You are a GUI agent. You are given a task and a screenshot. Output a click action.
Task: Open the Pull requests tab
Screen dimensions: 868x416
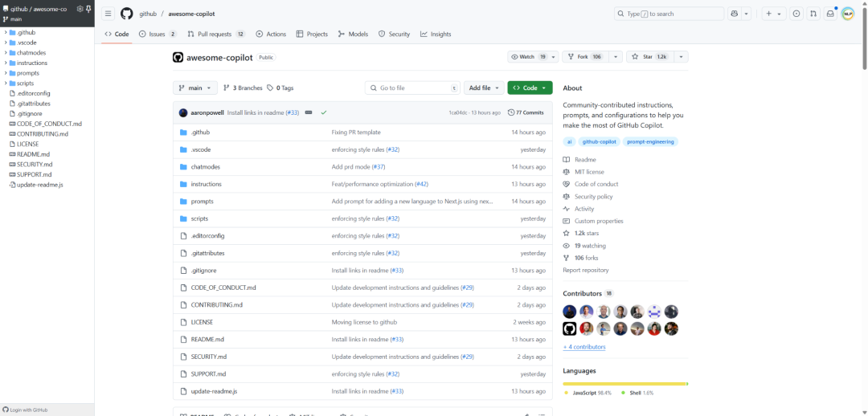point(216,35)
